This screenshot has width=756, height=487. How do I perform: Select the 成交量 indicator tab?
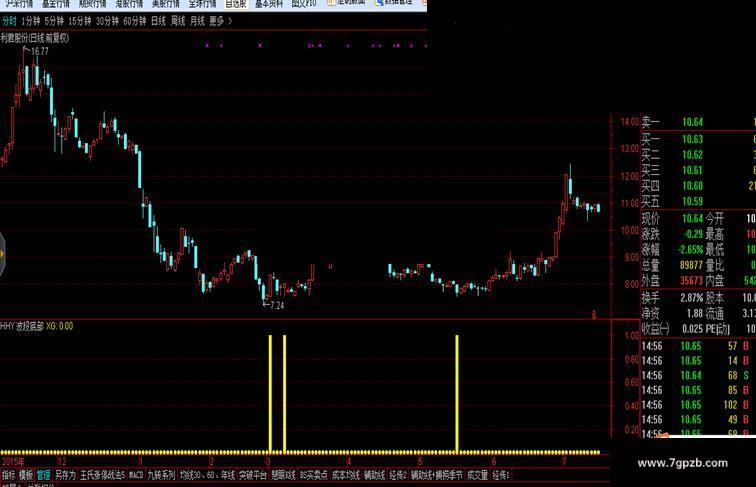tap(478, 475)
